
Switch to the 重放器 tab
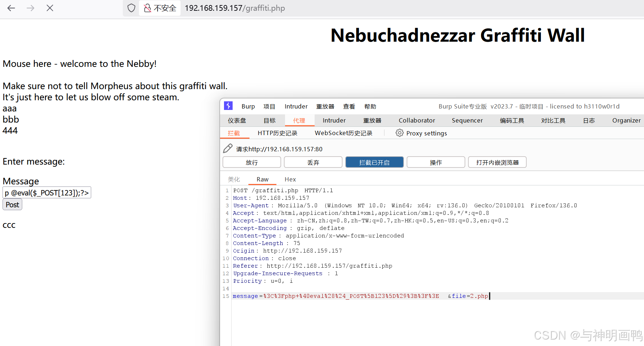372,120
